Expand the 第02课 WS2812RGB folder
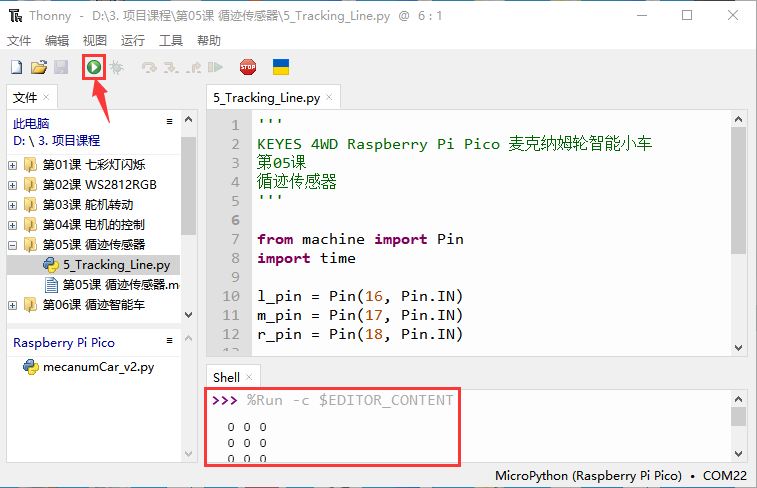 point(13,185)
